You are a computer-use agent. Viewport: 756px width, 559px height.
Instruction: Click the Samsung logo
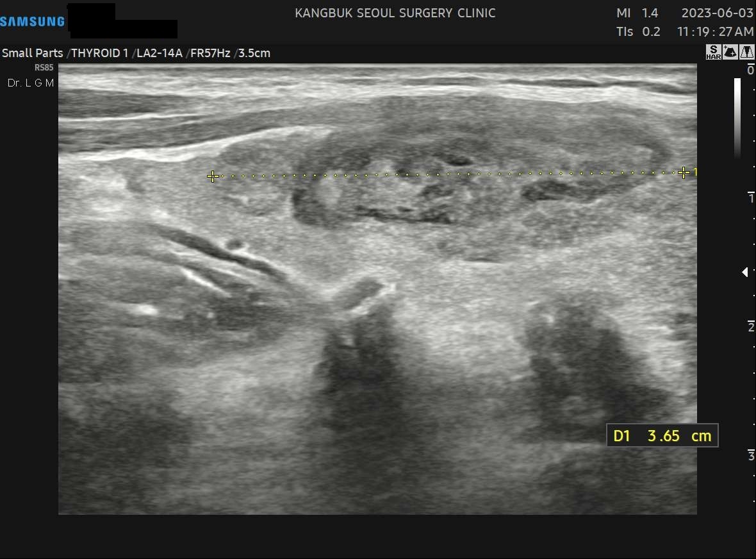[x=33, y=22]
